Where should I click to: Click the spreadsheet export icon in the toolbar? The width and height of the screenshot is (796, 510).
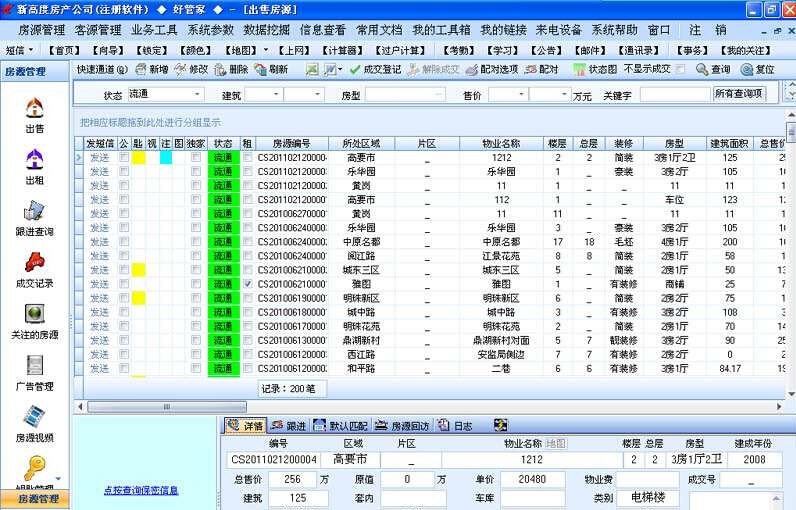(x=312, y=69)
